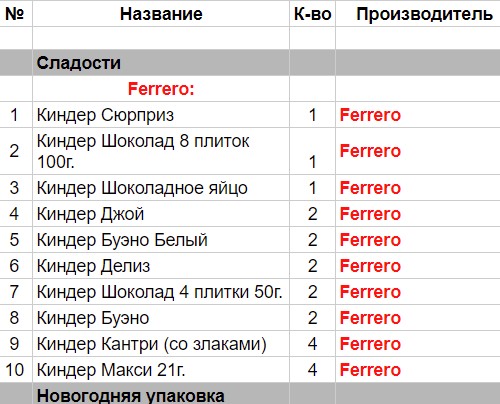Select Киндер Шоколад 4 плитки 50г. cell
500x404 pixels.
point(161,291)
